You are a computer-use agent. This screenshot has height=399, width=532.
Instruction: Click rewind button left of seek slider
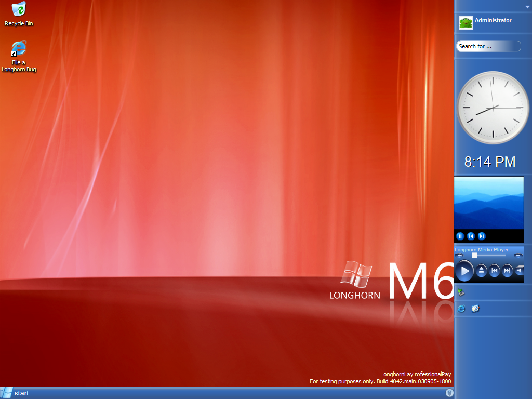459,256
